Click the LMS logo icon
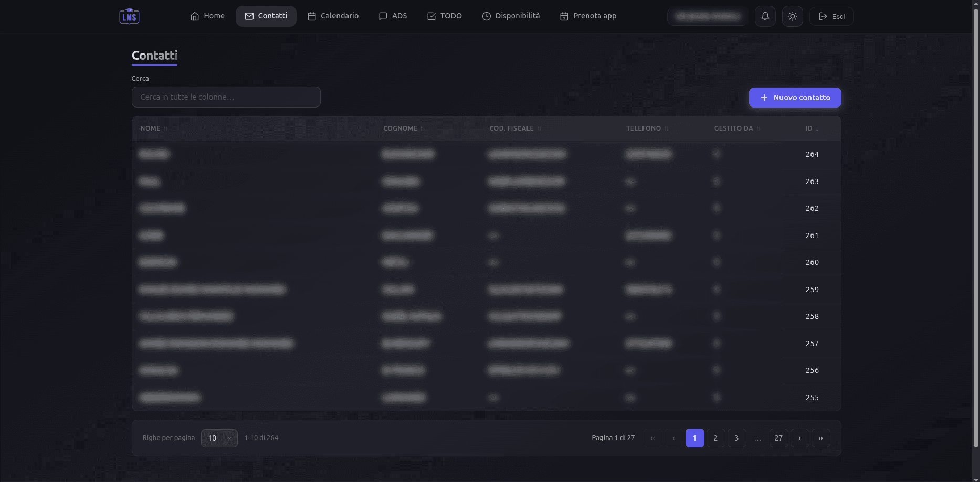 [x=129, y=16]
